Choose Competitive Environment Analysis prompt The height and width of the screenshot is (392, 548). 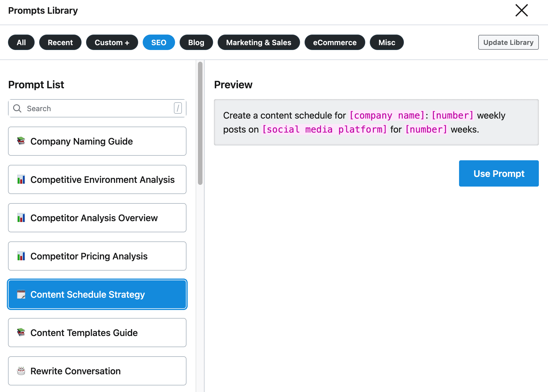[x=97, y=179]
